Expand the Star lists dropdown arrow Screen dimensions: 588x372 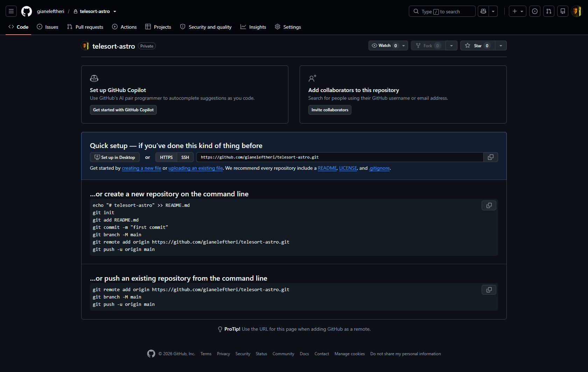click(501, 45)
